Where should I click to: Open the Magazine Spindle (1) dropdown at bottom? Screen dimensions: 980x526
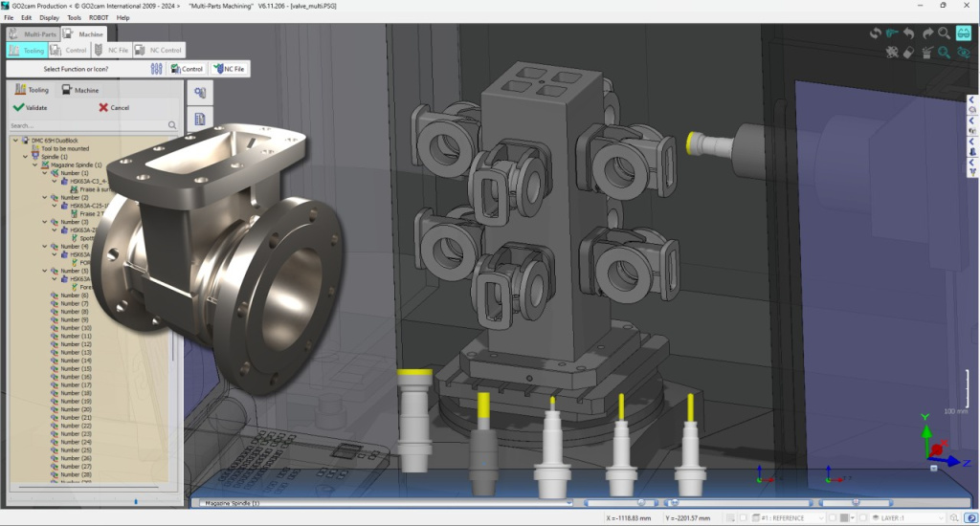click(x=568, y=503)
